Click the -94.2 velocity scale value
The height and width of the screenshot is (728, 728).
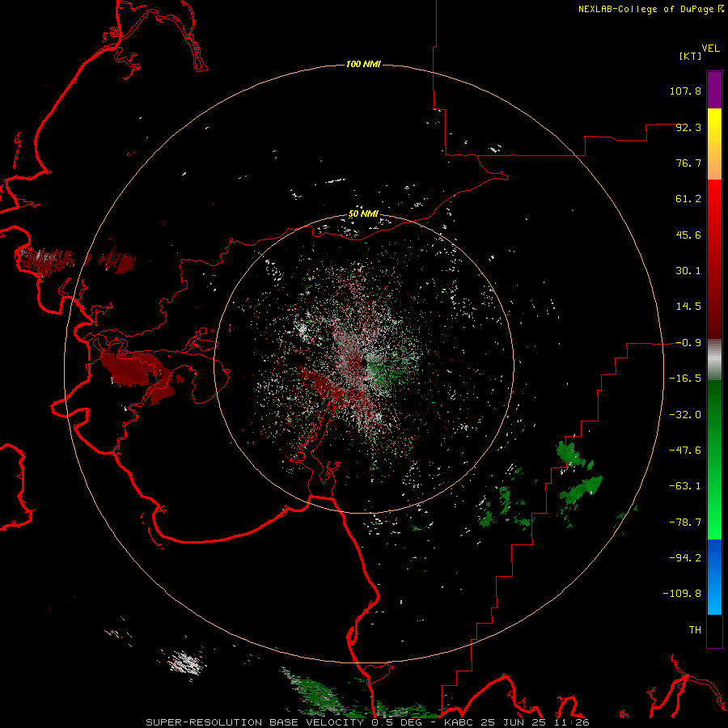coord(685,558)
